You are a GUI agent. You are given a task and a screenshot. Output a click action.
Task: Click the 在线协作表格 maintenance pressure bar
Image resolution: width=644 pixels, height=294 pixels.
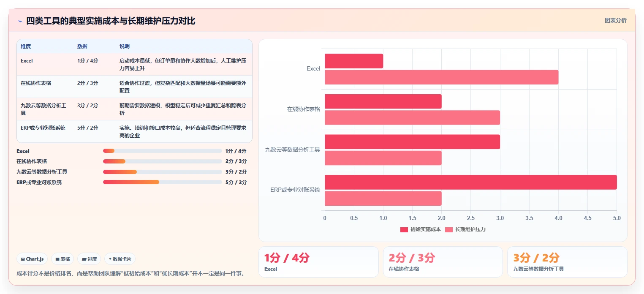coord(412,117)
